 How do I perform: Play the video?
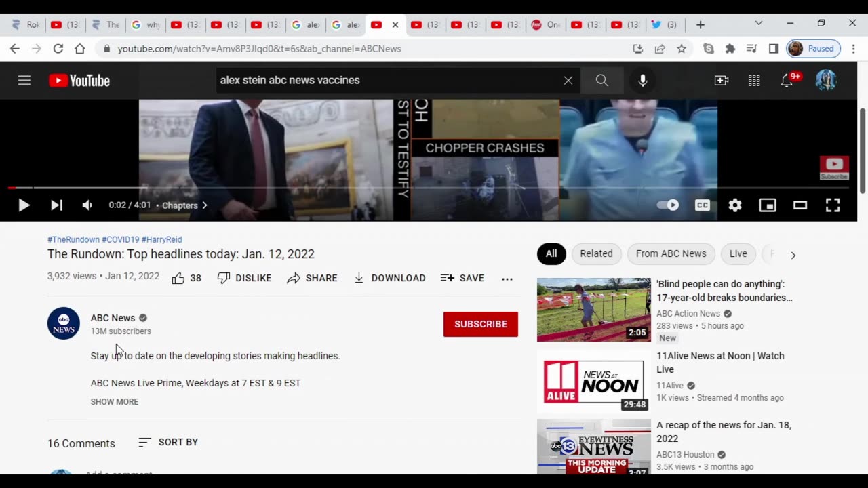24,205
